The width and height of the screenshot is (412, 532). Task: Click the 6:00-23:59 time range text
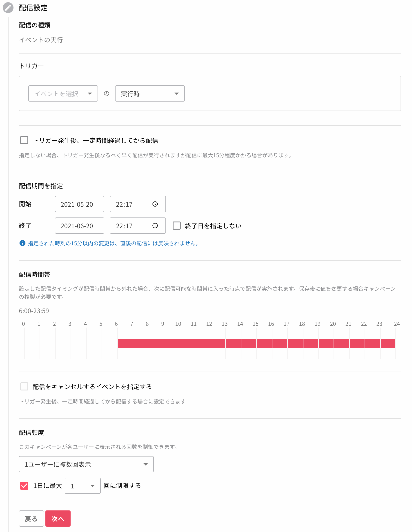point(34,311)
